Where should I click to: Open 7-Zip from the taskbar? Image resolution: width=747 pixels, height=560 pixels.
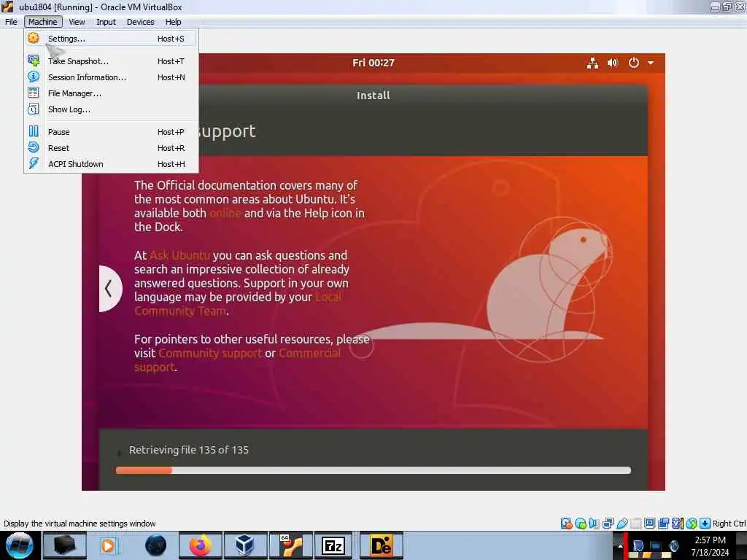point(333,545)
